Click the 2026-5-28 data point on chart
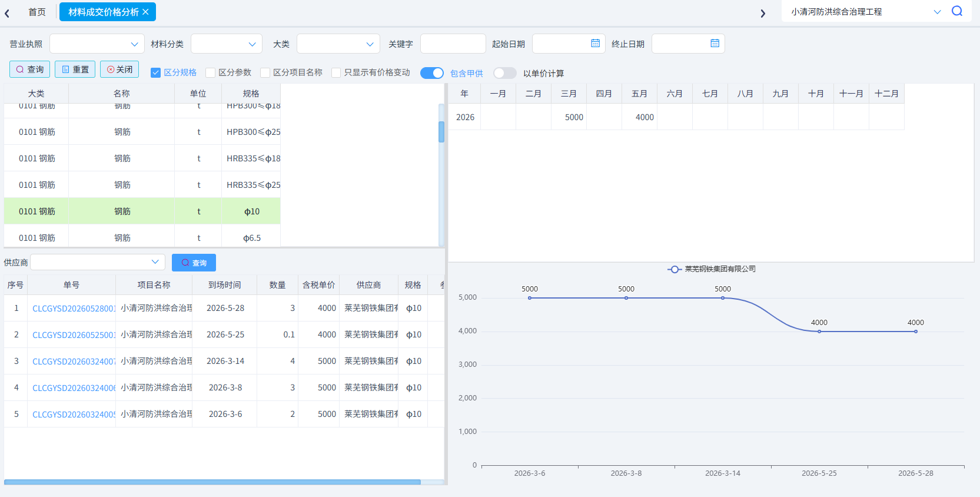 pyautogui.click(x=916, y=332)
